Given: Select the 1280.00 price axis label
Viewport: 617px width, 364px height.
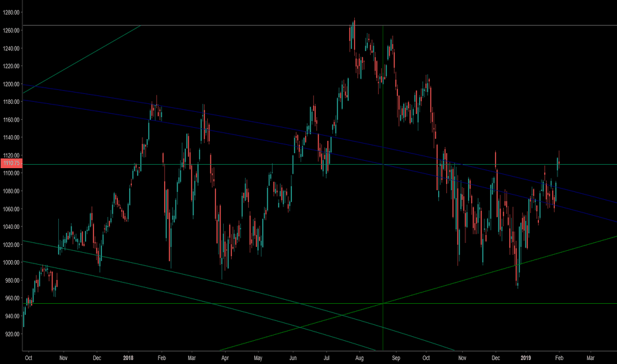Looking at the screenshot, I should coord(11,13).
